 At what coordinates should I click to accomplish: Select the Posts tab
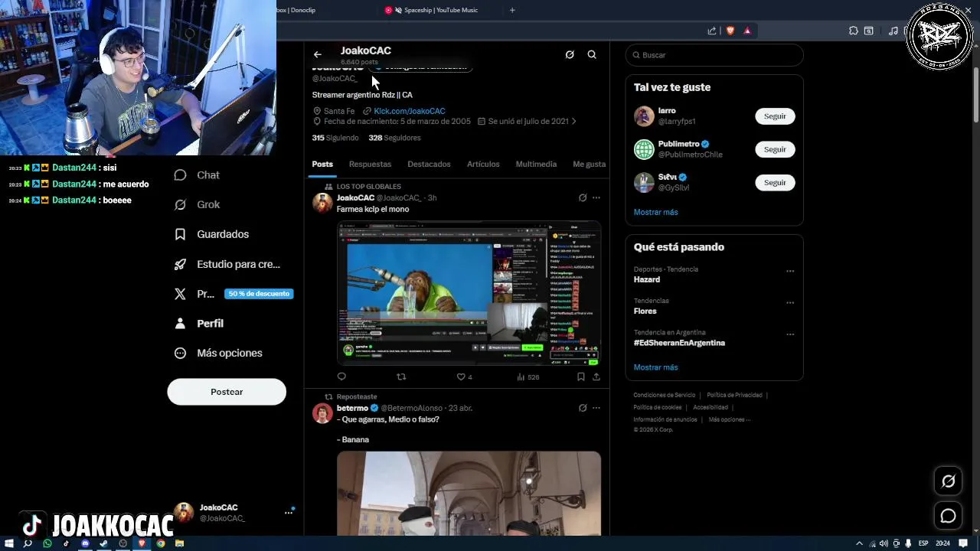click(x=322, y=164)
